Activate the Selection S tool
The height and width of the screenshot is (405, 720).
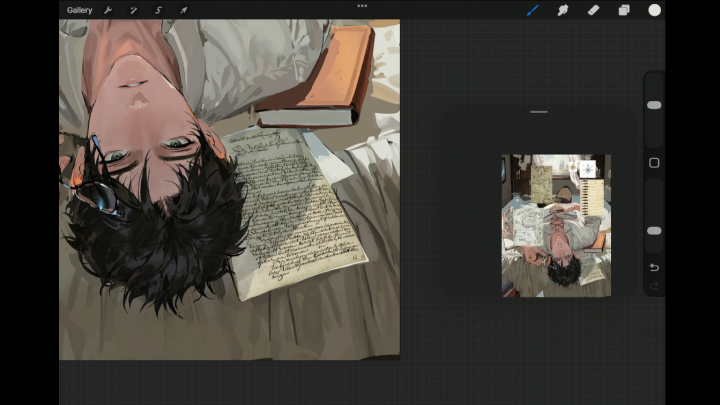(158, 10)
